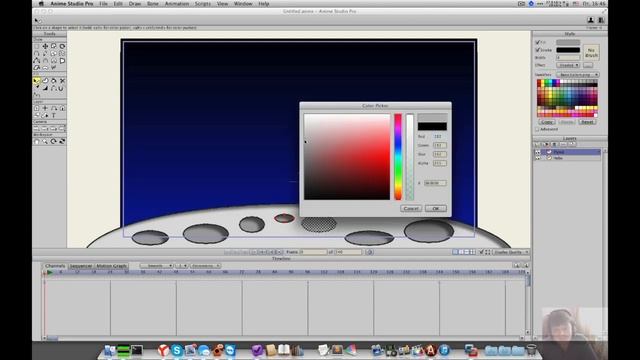Toggle the Stroke checkbox in Style panel
The height and width of the screenshot is (360, 640).
point(538,50)
